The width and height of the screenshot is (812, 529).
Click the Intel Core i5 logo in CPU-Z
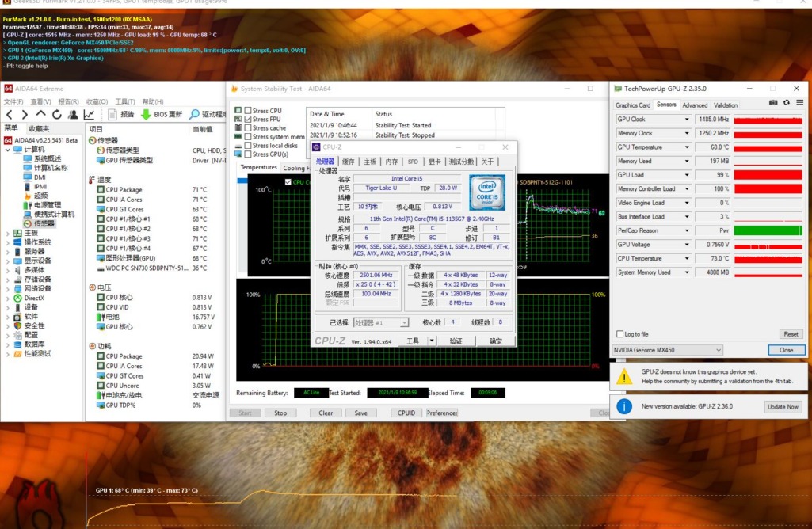[x=486, y=192]
